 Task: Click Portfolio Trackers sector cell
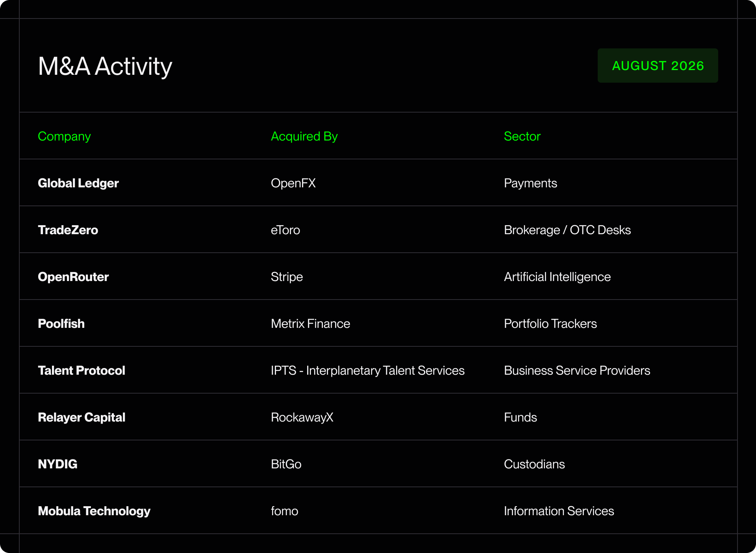tap(550, 324)
